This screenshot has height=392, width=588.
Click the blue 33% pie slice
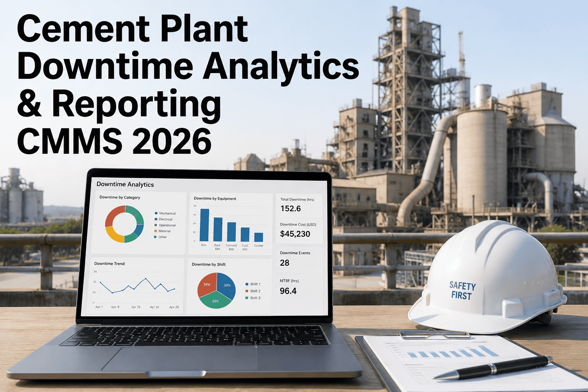(x=226, y=285)
